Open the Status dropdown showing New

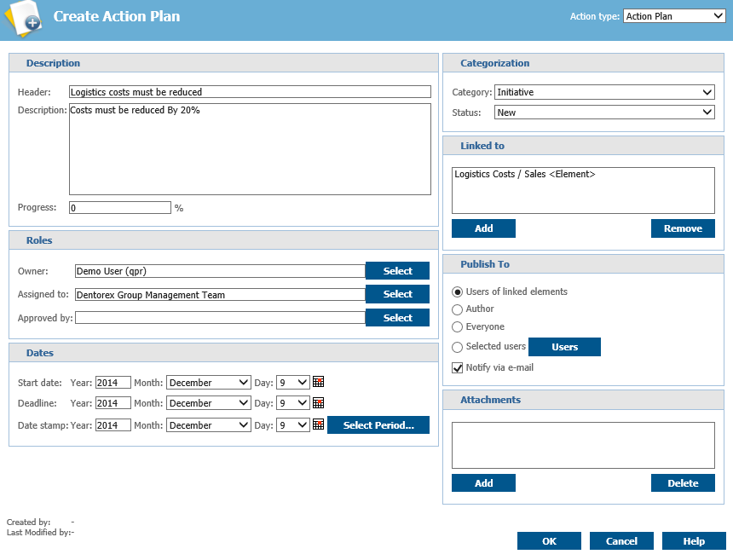pyautogui.click(x=603, y=112)
